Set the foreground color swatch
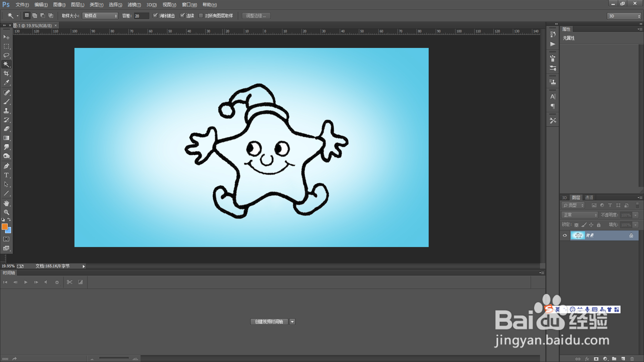644x362 pixels. [4, 227]
